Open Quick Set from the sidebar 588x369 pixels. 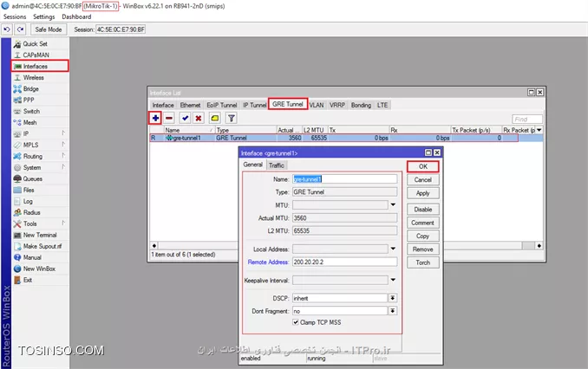coord(36,44)
